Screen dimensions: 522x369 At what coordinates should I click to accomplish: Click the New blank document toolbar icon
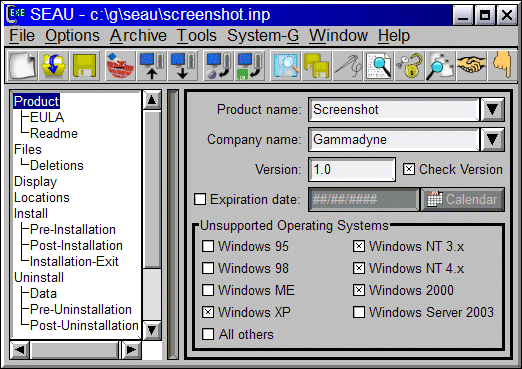coord(22,65)
